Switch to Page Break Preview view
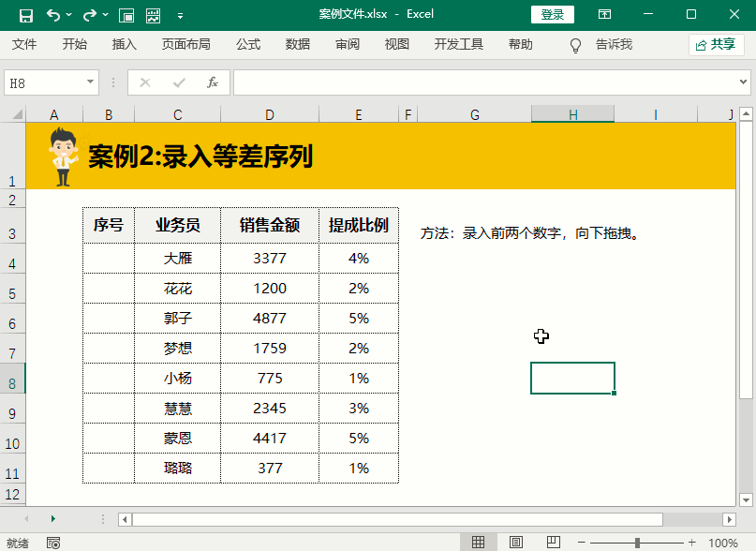Image resolution: width=756 pixels, height=551 pixels. (x=552, y=543)
